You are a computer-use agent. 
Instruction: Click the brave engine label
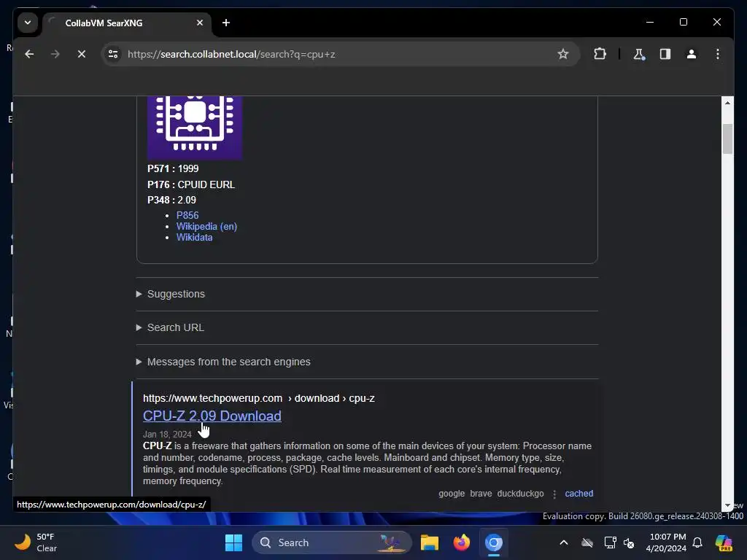[481, 494]
